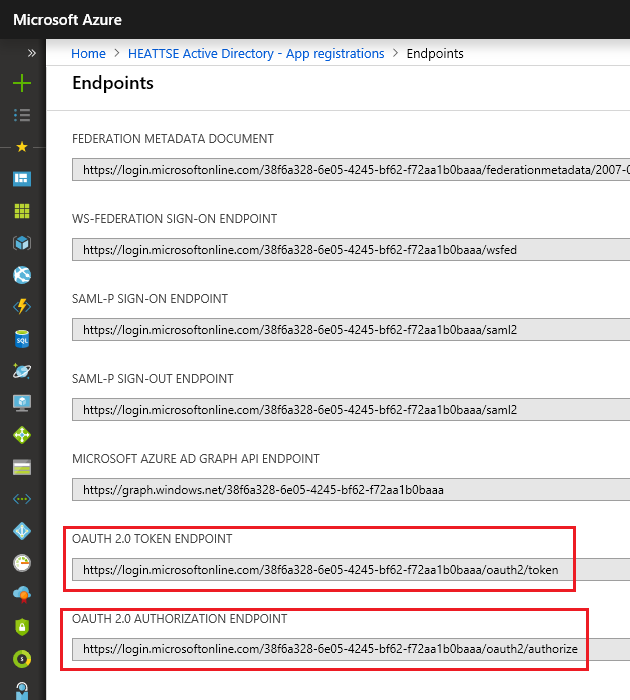Open the Dashboard icon in sidebar

(21, 179)
